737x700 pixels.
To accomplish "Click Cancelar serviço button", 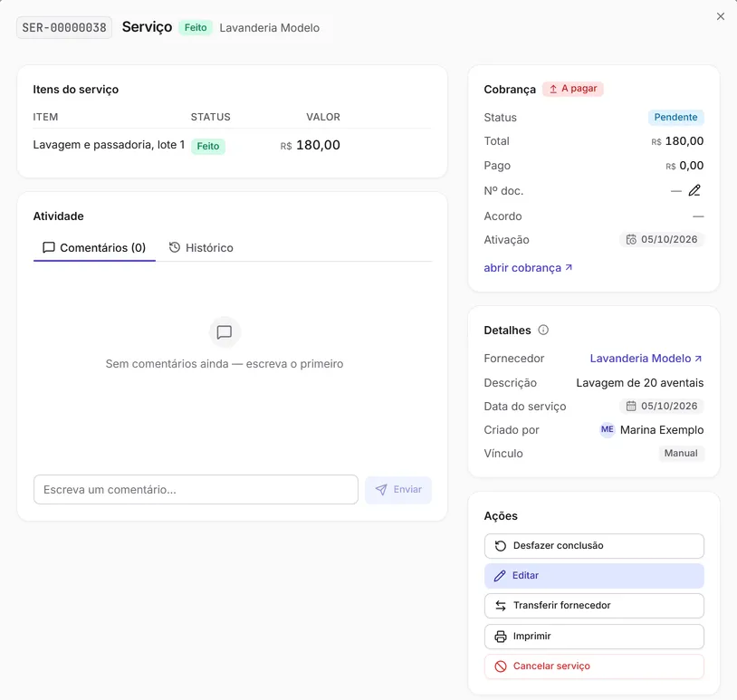I will click(594, 666).
